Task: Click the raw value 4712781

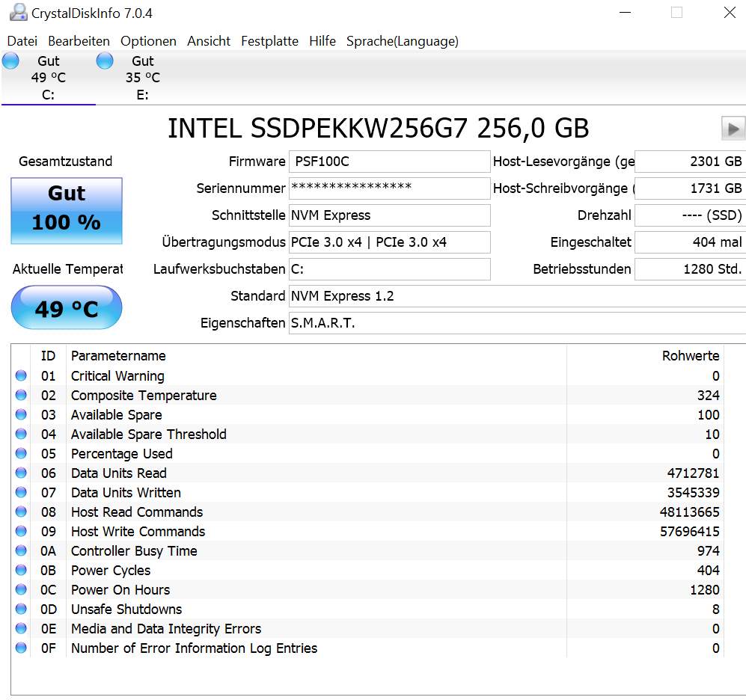Action: (x=693, y=473)
